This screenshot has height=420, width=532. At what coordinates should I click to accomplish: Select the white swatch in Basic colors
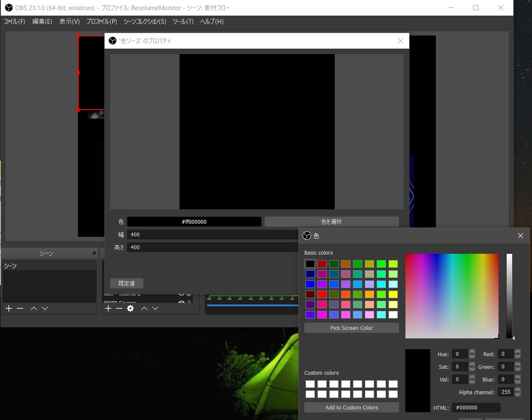(x=393, y=315)
